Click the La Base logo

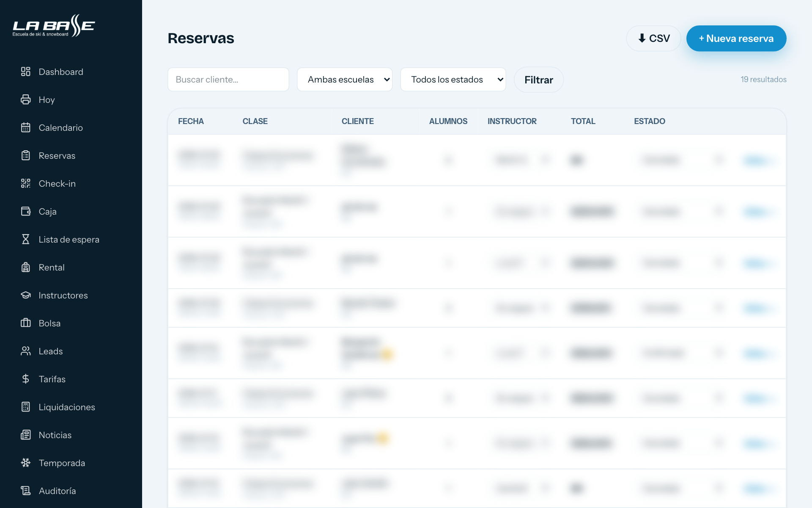click(54, 26)
